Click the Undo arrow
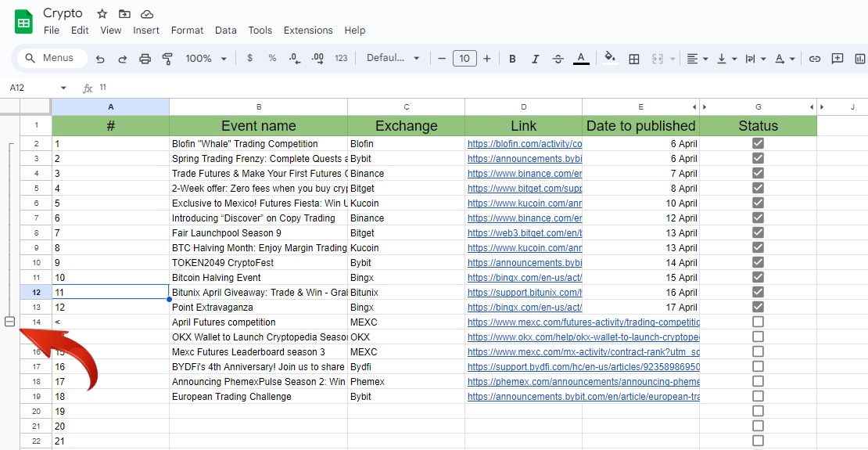The width and height of the screenshot is (868, 450). 100,59
